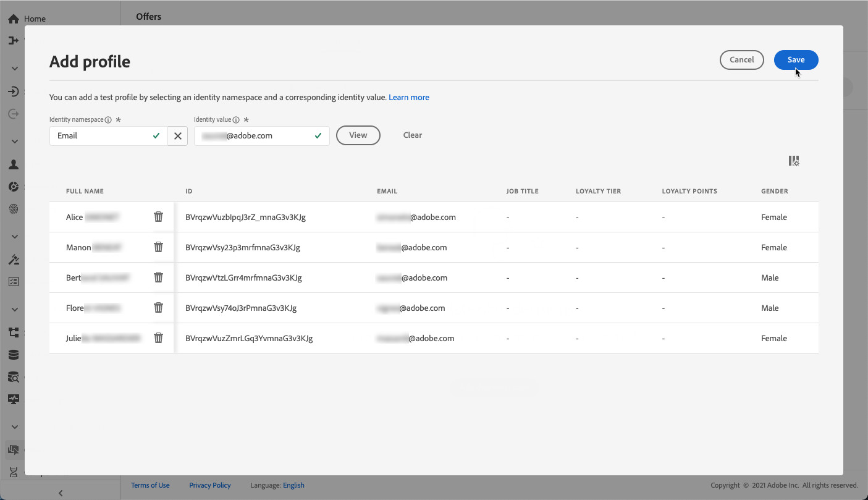Delete Alice's profile with trash icon

(x=158, y=217)
